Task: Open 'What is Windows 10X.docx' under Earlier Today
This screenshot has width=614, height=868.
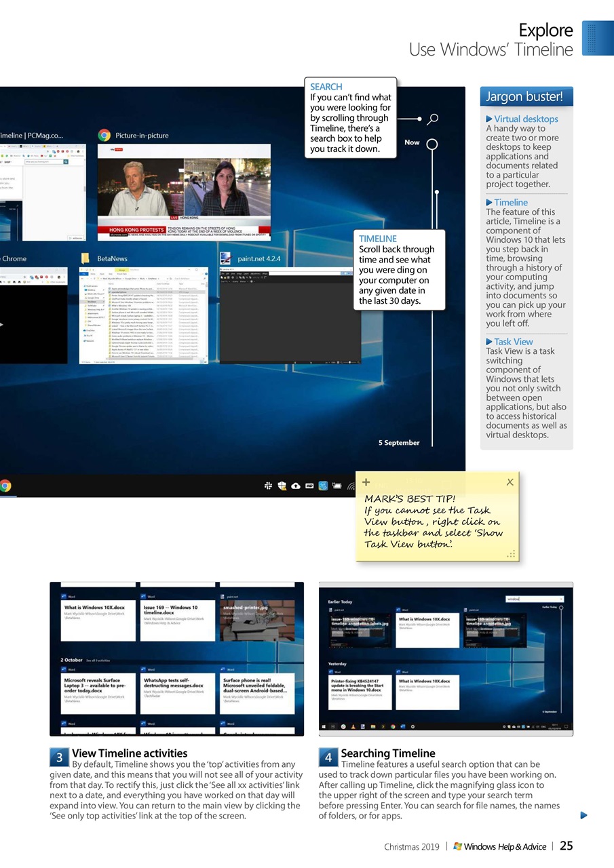Action: pyautogui.click(x=427, y=631)
